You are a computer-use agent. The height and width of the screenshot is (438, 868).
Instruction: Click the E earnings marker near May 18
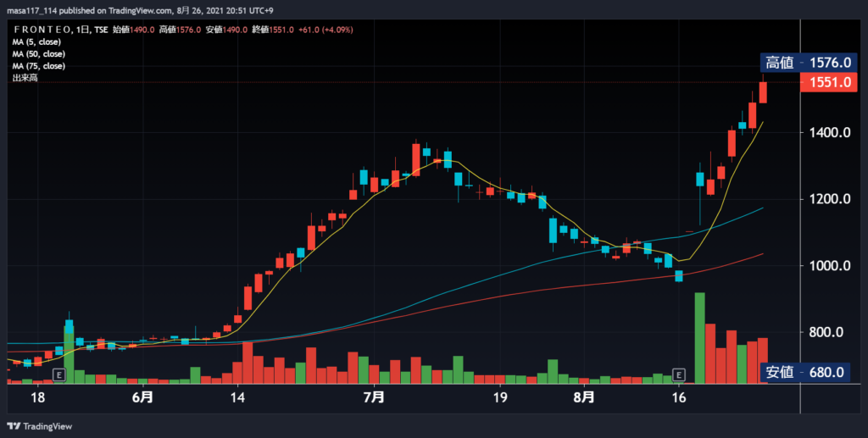59,375
